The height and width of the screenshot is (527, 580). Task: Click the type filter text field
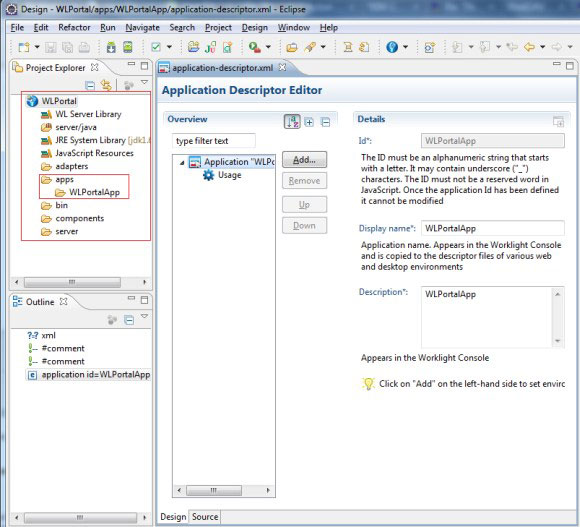pos(214,141)
